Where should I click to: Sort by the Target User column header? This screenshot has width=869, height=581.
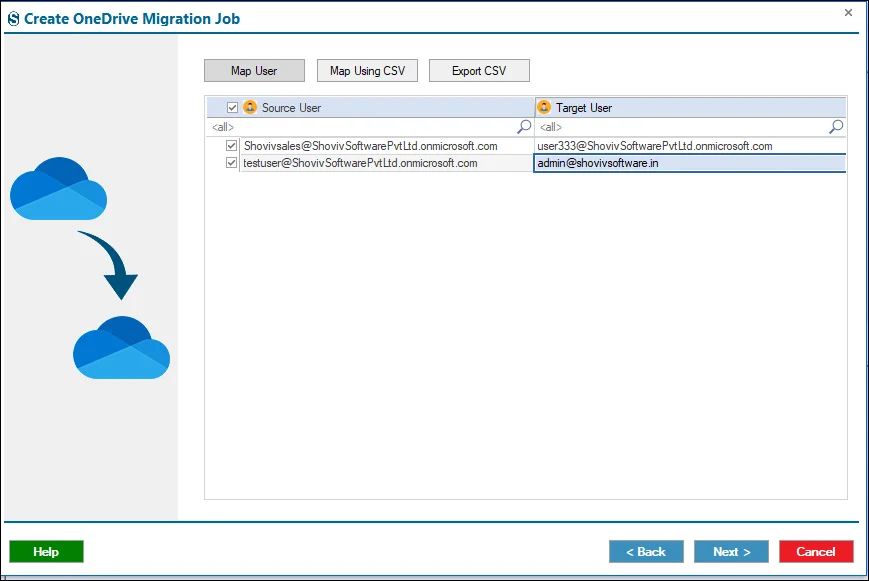691,108
